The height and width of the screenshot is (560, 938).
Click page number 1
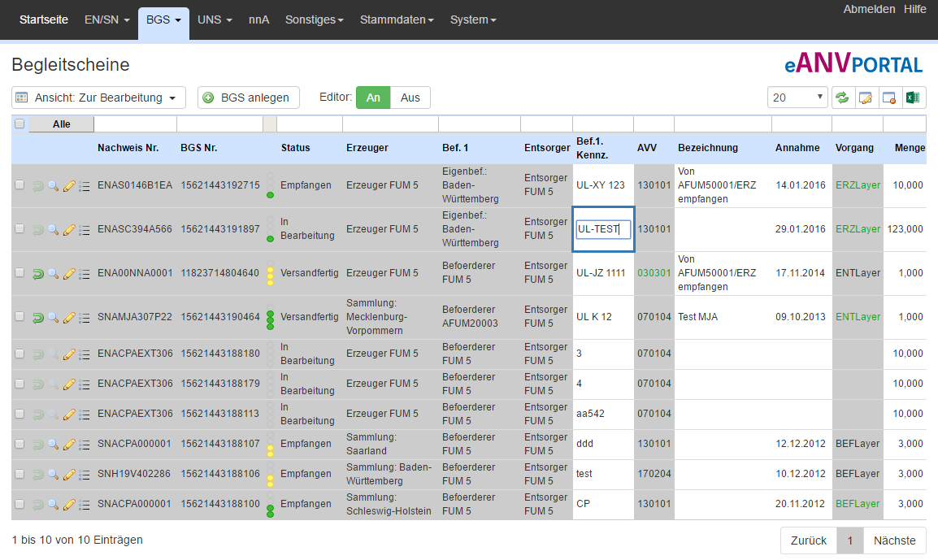tap(850, 540)
